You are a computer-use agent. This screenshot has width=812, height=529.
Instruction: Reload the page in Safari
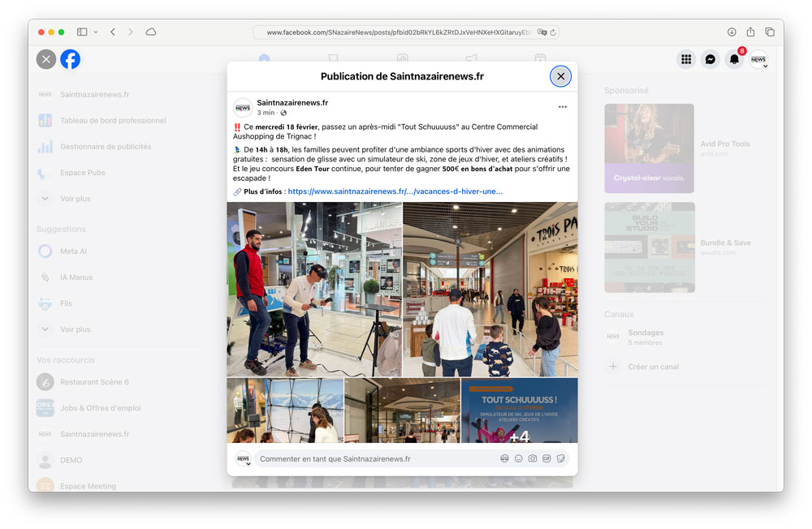tap(553, 32)
